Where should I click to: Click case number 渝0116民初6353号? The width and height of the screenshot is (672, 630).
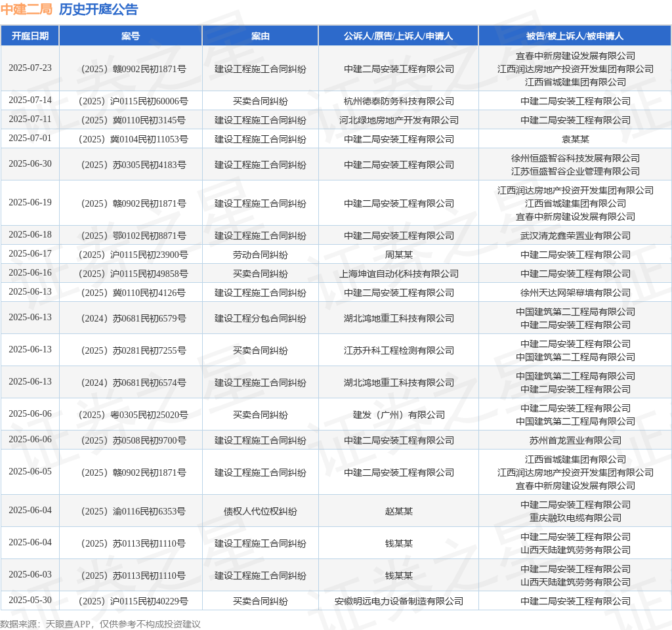click(x=133, y=511)
